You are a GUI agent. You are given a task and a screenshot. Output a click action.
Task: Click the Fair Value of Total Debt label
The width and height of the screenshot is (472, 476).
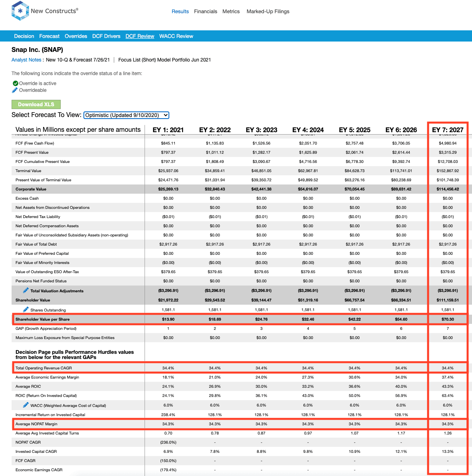(x=36, y=244)
